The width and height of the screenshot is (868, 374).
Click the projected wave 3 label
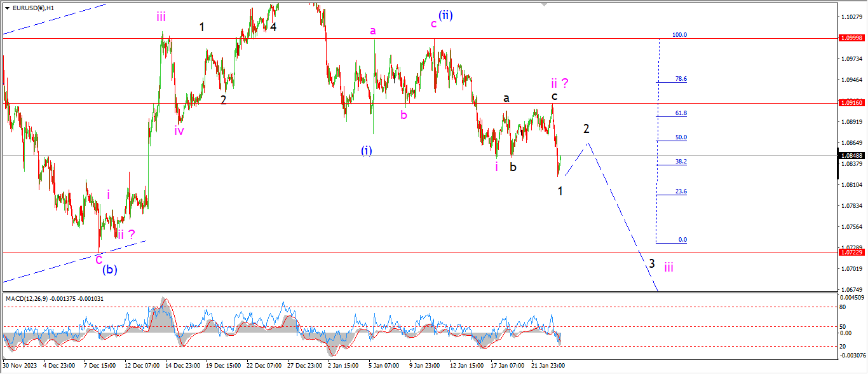[651, 263]
